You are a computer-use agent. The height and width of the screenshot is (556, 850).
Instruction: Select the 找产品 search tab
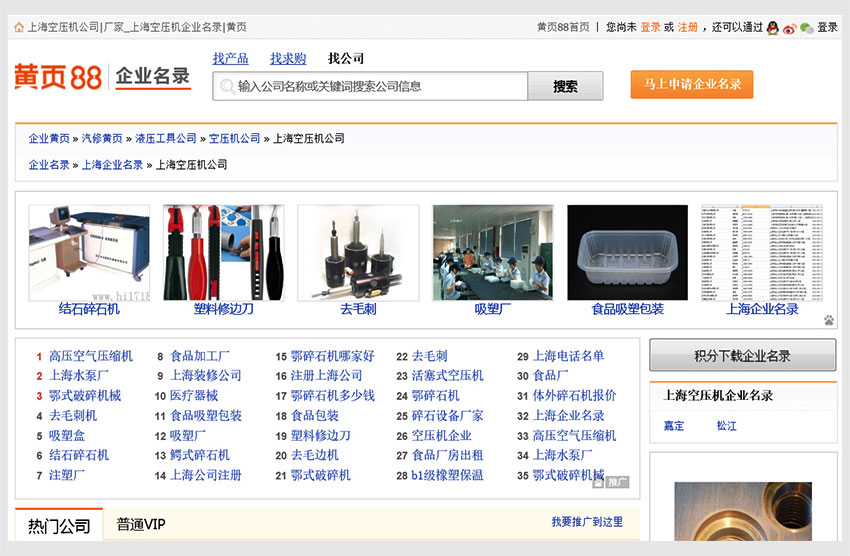(x=230, y=59)
